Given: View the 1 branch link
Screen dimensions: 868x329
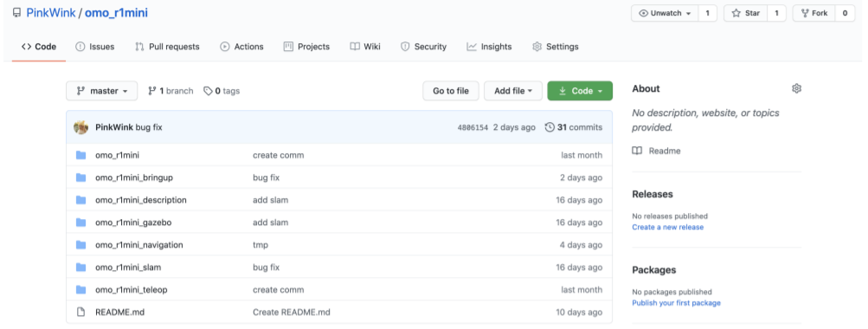Looking at the screenshot, I should [170, 91].
